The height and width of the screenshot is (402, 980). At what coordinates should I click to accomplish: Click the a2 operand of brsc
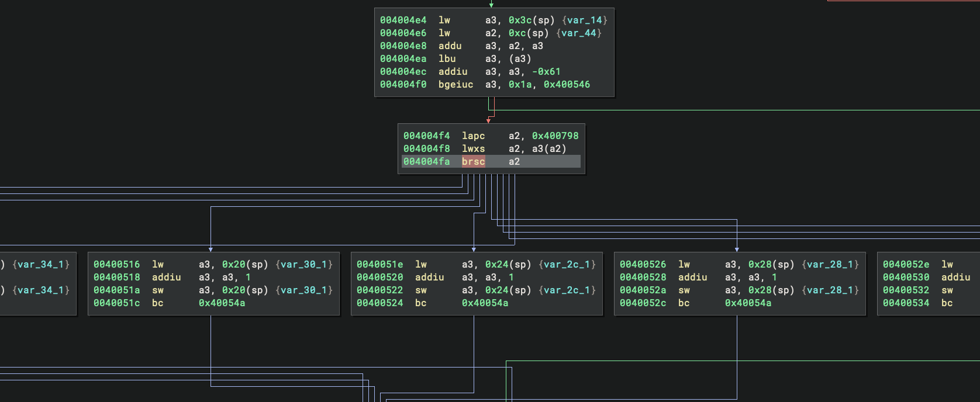coord(515,162)
